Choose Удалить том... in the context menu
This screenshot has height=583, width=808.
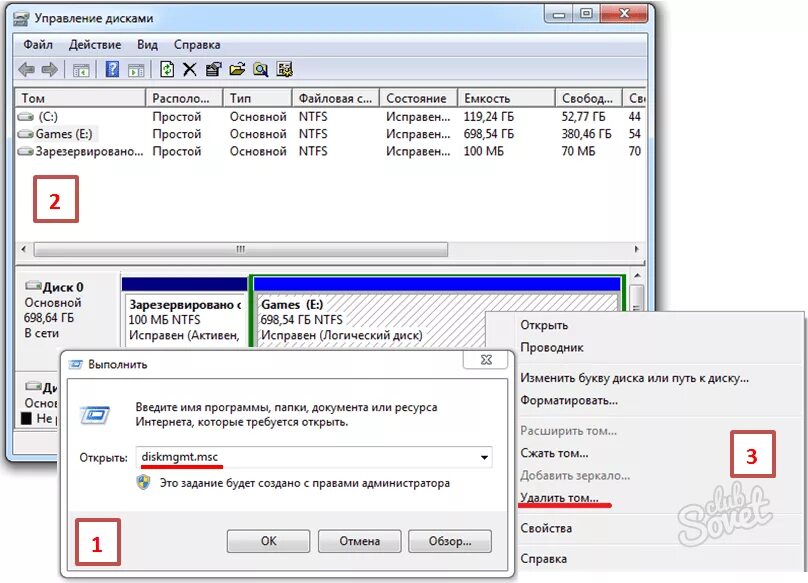[559, 498]
